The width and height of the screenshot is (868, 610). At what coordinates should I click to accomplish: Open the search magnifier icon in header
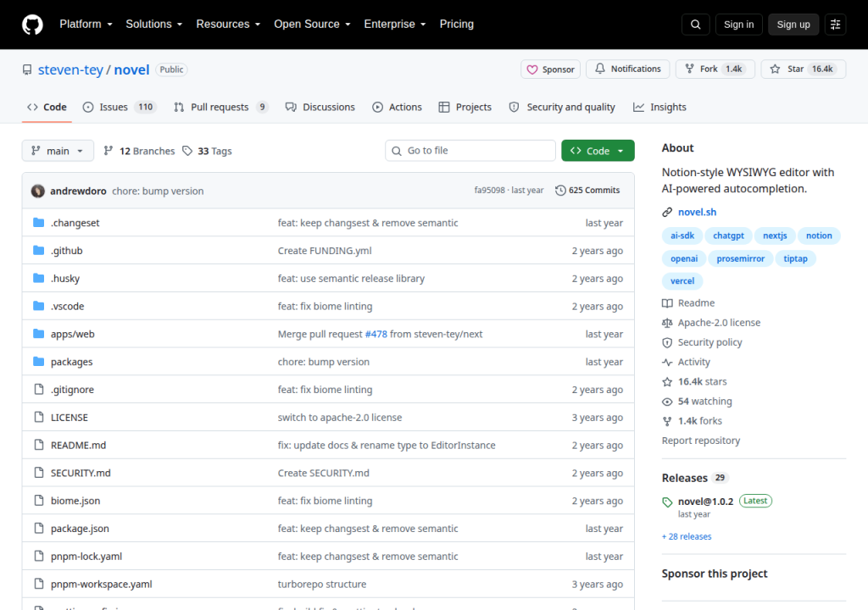pyautogui.click(x=695, y=25)
